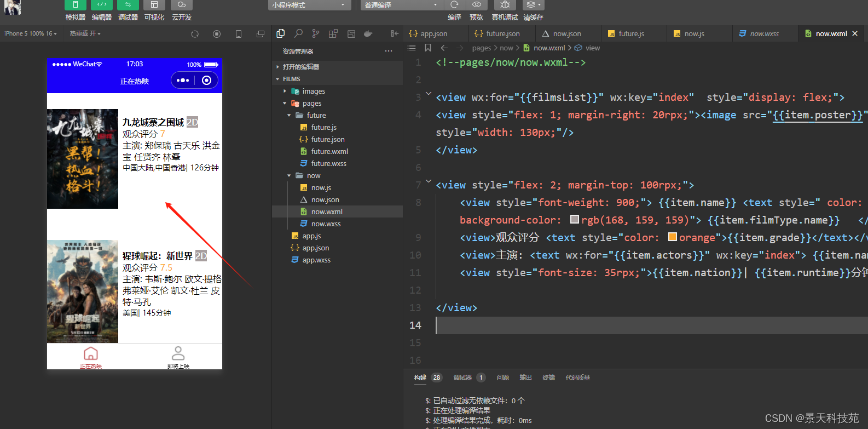Image resolution: width=868 pixels, height=429 pixels.
Task: Click the detach simulator window icon
Action: tap(261, 34)
